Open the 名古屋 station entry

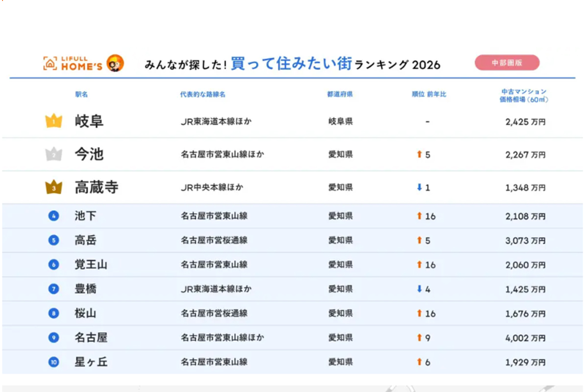[x=91, y=338]
